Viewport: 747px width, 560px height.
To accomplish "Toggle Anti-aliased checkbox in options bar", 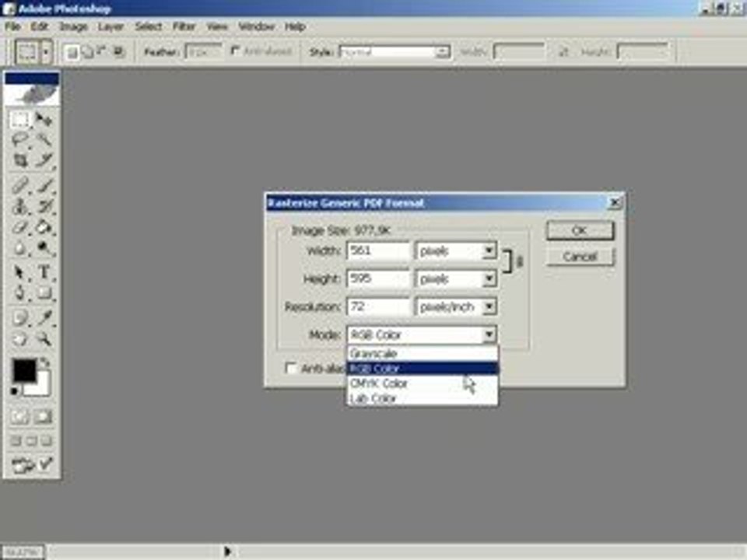I will (x=235, y=51).
